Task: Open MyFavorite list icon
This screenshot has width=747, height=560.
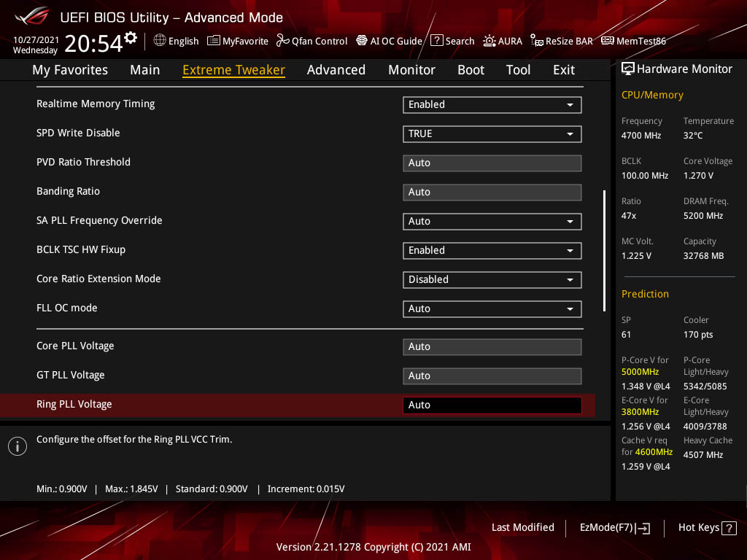Action: click(x=214, y=41)
